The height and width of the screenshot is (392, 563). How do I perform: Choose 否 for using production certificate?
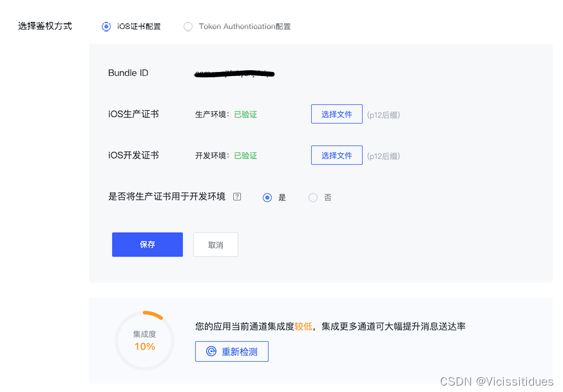click(x=313, y=198)
